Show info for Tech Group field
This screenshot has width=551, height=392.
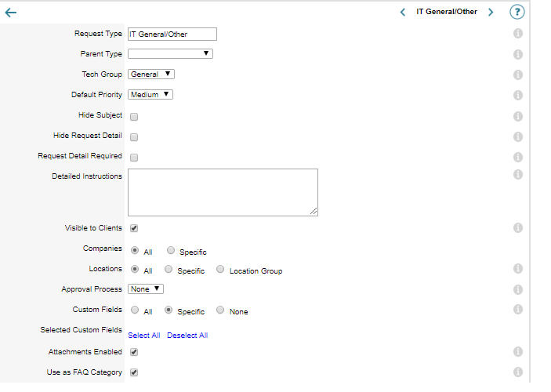point(518,75)
